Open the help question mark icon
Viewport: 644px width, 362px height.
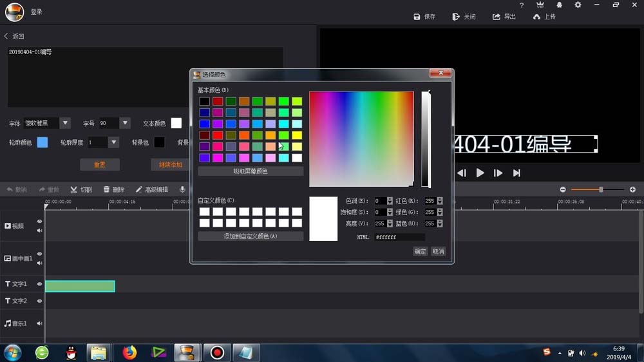[522, 5]
